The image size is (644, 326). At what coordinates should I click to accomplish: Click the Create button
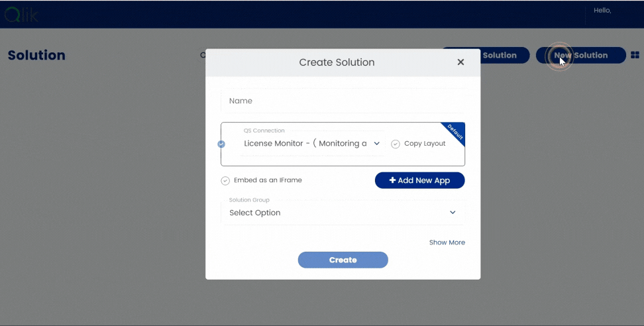point(343,260)
